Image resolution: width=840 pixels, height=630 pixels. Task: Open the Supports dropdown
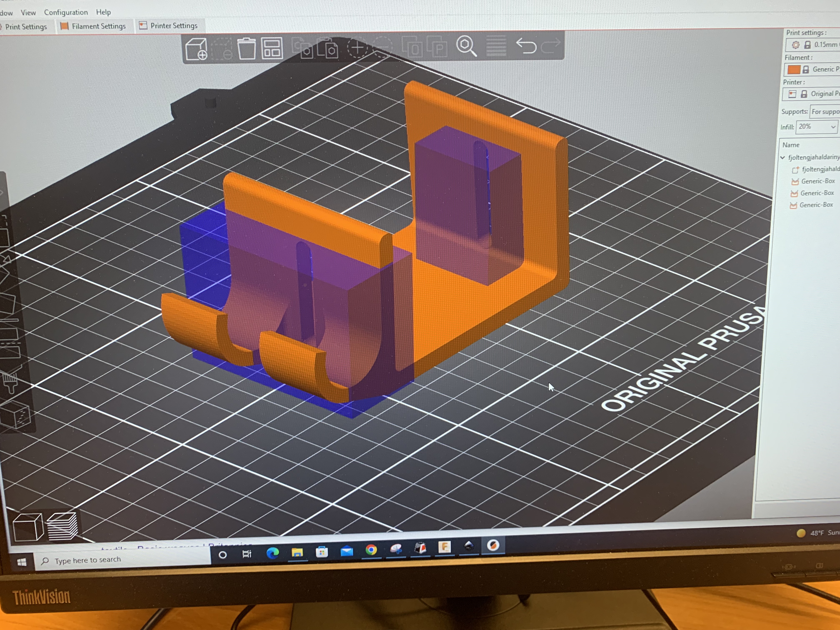click(825, 112)
